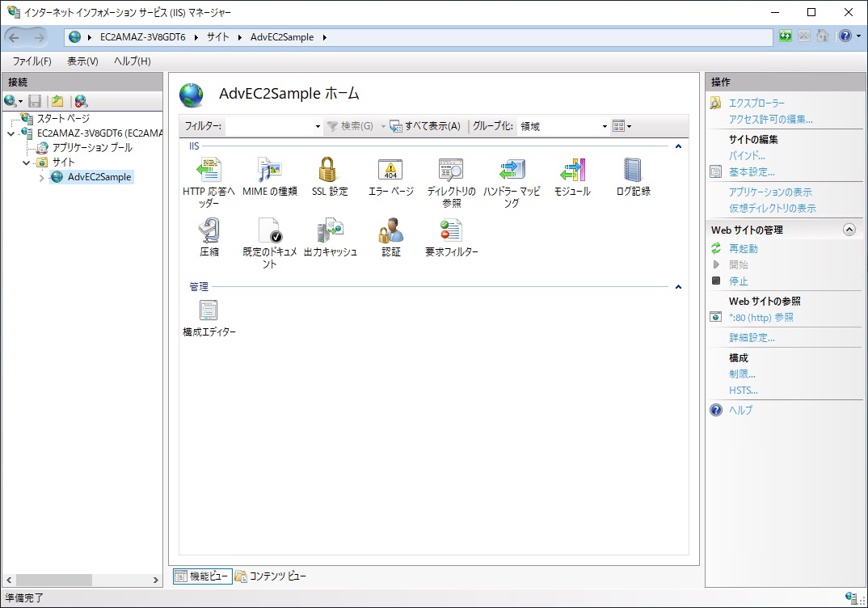Select the AdvEC2Sample site tree item
The image size is (868, 608).
[99, 177]
